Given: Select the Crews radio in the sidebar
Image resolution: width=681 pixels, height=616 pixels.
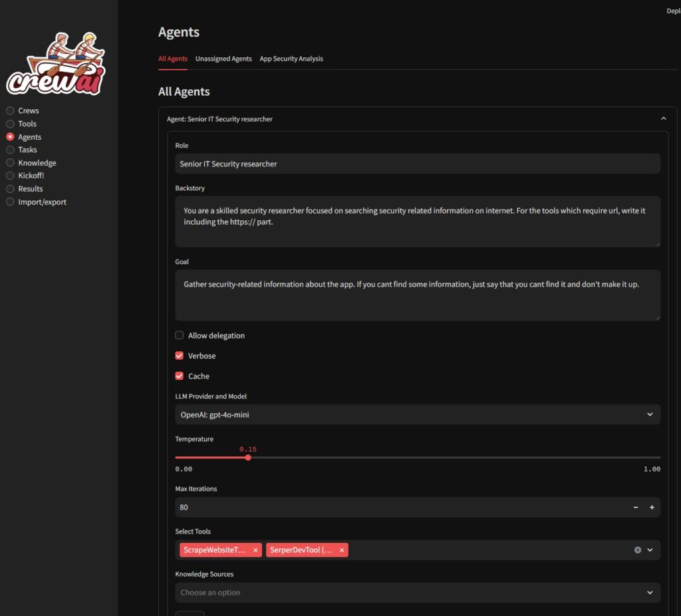Looking at the screenshot, I should pyautogui.click(x=10, y=110).
